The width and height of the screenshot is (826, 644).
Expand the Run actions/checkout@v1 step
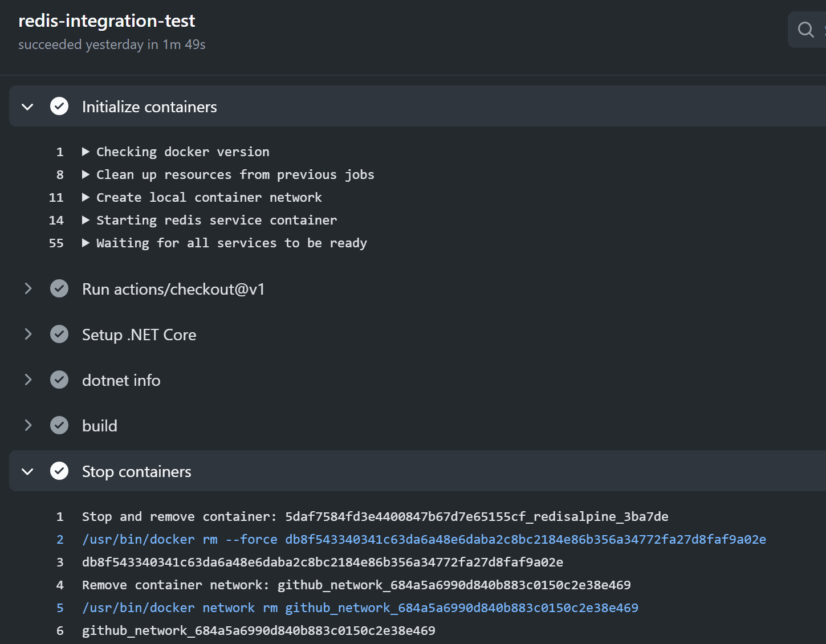pyautogui.click(x=27, y=289)
